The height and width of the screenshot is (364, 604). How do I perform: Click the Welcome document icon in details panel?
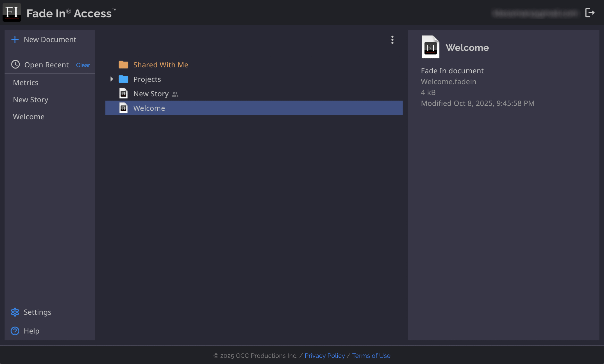click(x=430, y=47)
